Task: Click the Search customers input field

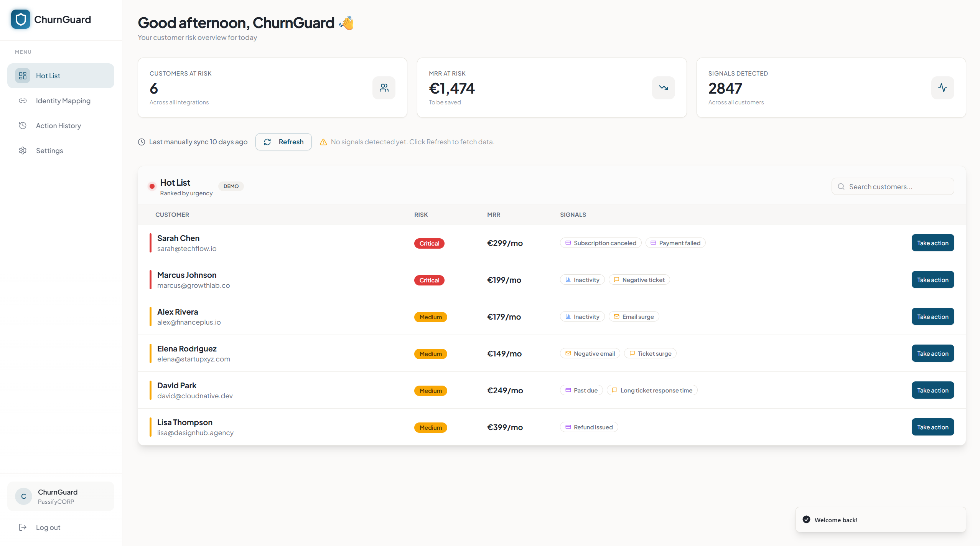Action: (x=898, y=186)
